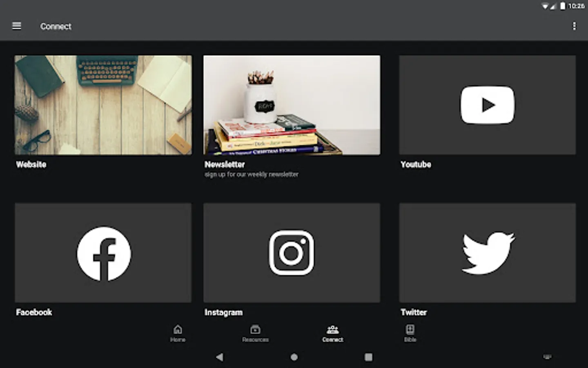Click the Youtube label
The width and height of the screenshot is (588, 368).
pos(416,164)
